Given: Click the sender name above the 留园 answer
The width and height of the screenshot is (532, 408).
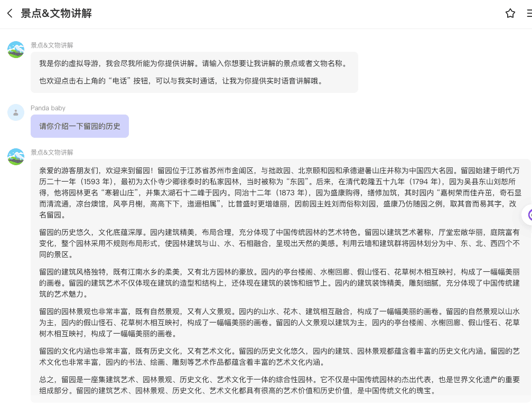Looking at the screenshot, I should coord(52,153).
